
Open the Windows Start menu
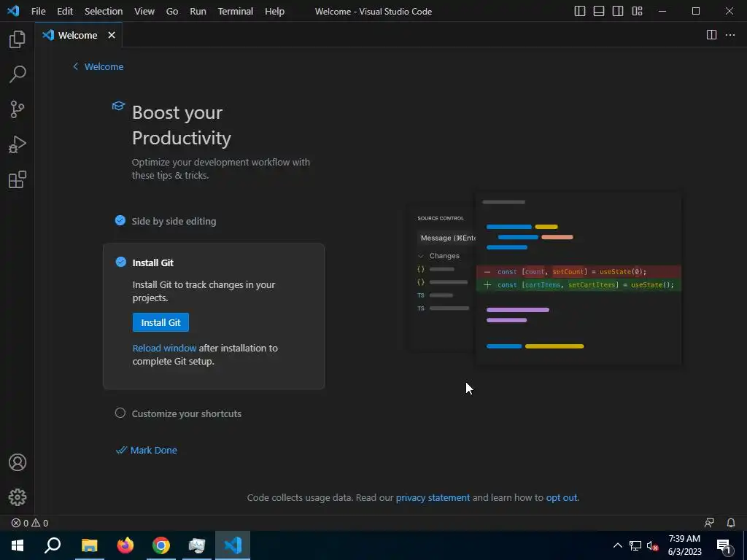click(x=18, y=545)
